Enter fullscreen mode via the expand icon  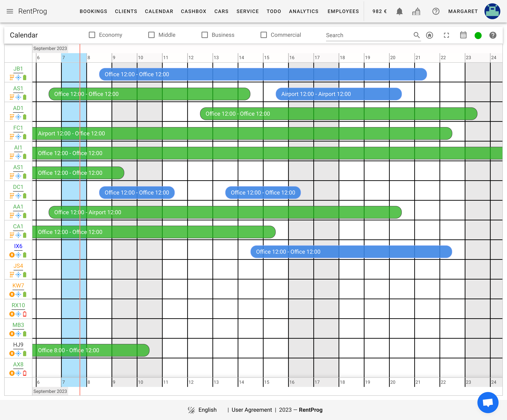[x=446, y=35]
